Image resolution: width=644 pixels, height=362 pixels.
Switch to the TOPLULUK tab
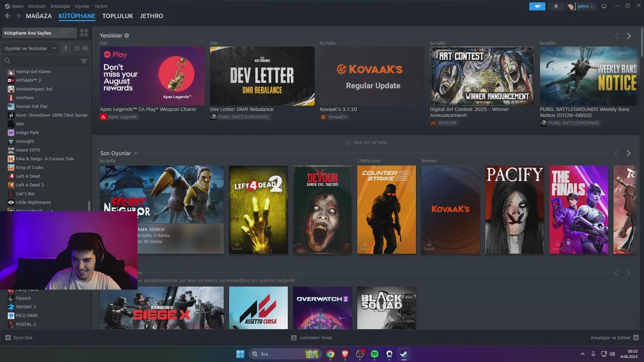(118, 16)
